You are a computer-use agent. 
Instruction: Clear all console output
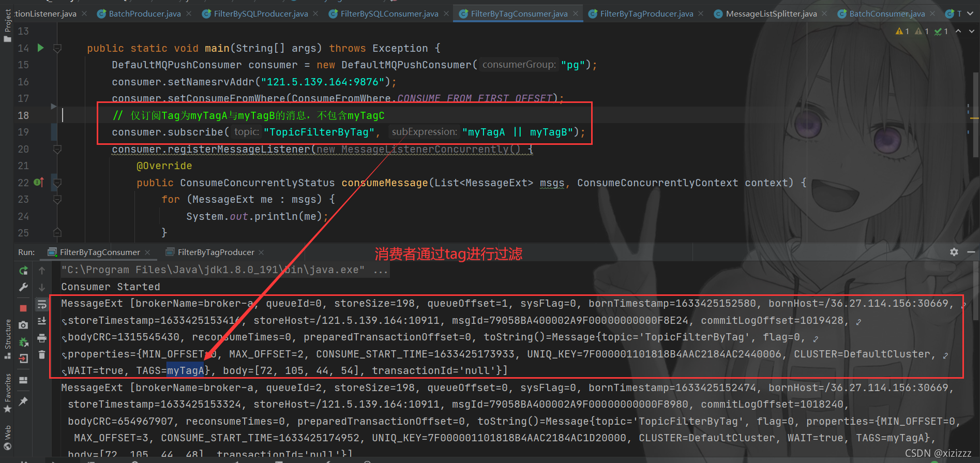(x=42, y=355)
